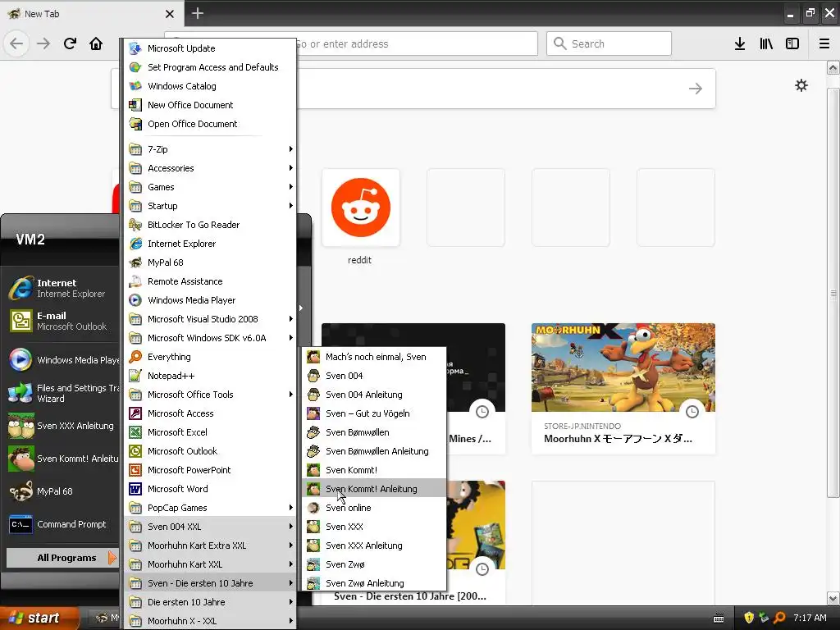Screen dimensions: 840x630
Task: Expand Moorhuhn Kart XXL folder
Action: [x=210, y=564]
